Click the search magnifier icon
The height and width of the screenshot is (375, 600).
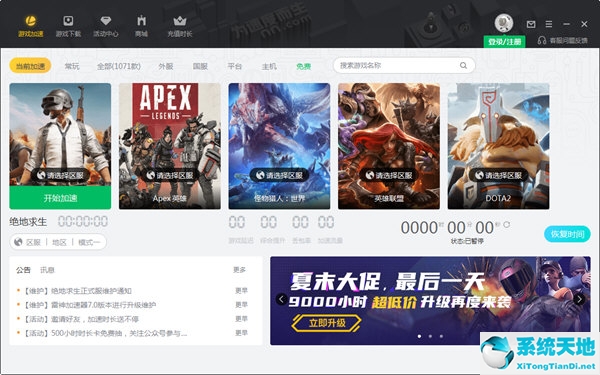point(463,65)
